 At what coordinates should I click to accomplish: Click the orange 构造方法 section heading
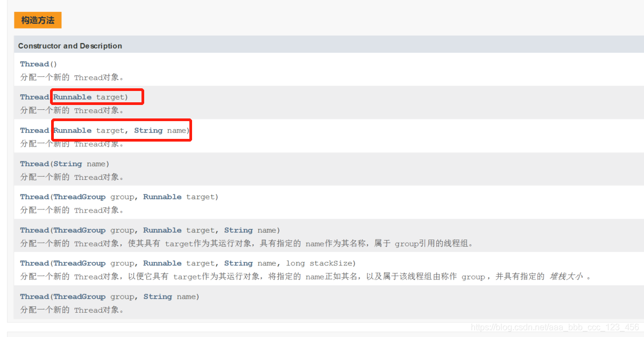point(38,20)
